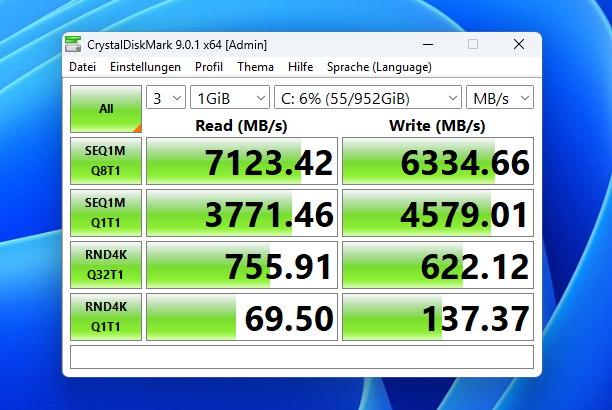Click the 7123.42 read result
The height and width of the screenshot is (410, 612).
pos(242,161)
